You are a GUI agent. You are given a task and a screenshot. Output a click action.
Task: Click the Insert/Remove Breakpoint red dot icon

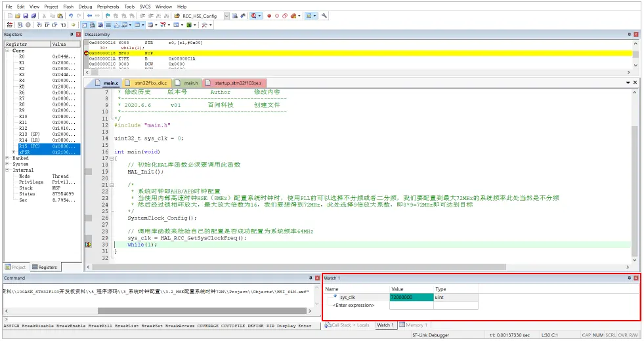click(269, 16)
